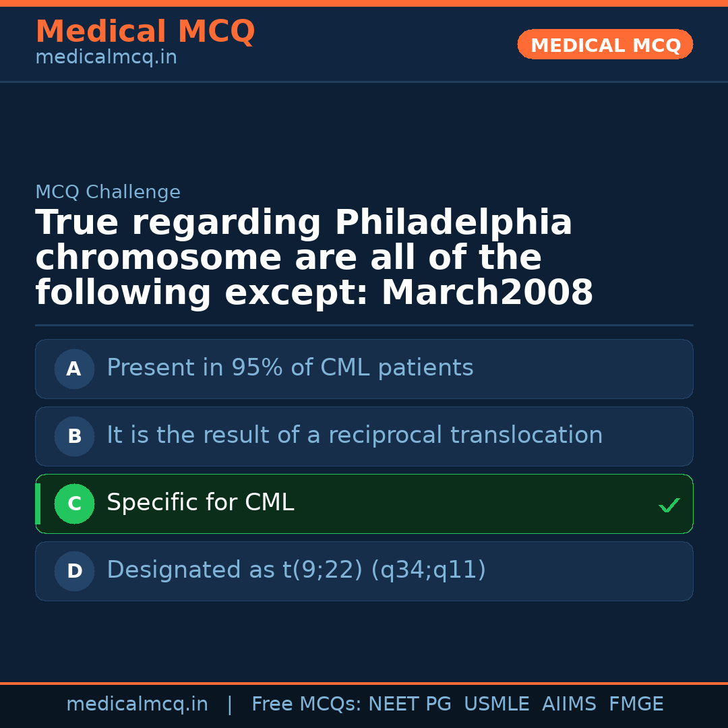
Task: Click the Philadelphia chromosome question text
Action: tap(314, 258)
